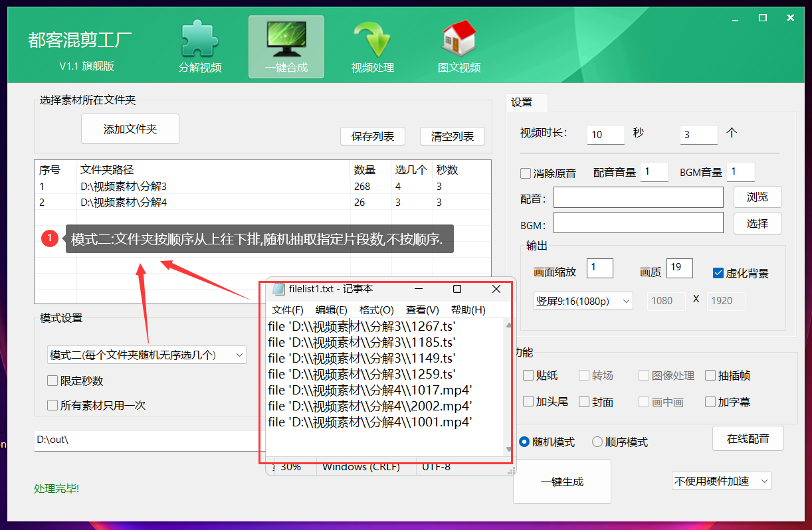Open 编辑(E) menu in Notepad
Image resolution: width=812 pixels, height=530 pixels.
(332, 310)
